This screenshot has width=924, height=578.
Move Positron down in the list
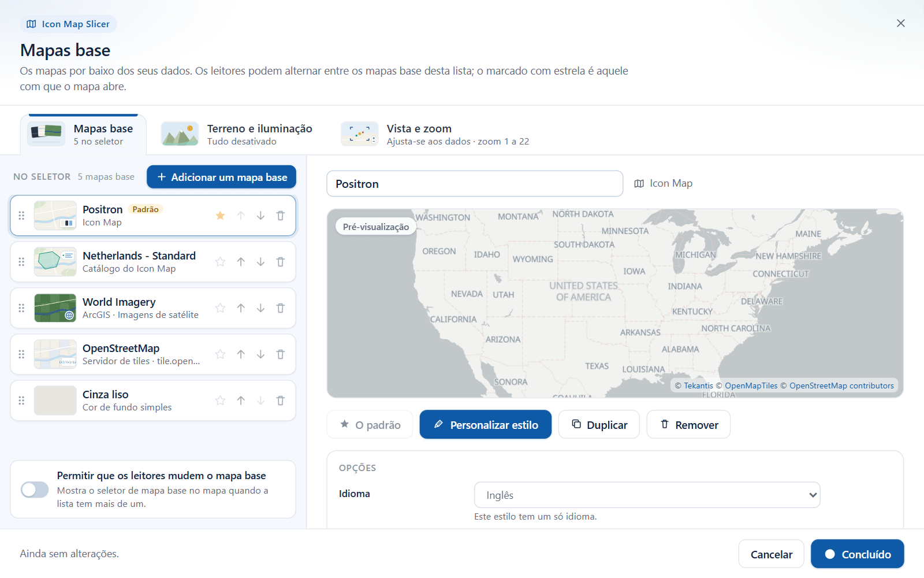260,216
